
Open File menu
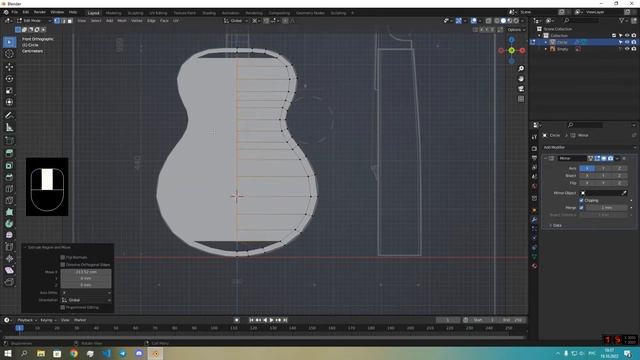click(15, 13)
